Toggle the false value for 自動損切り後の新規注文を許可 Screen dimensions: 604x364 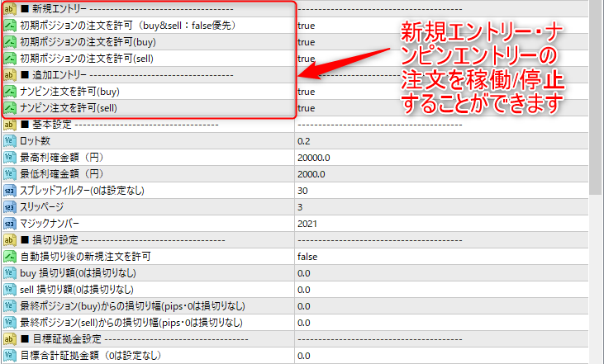tap(307, 257)
